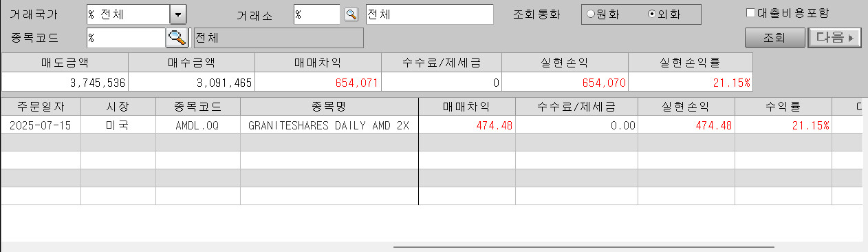Open the 거래국가 dropdown arrow
Viewport: 868px width, 252px height.
click(179, 14)
